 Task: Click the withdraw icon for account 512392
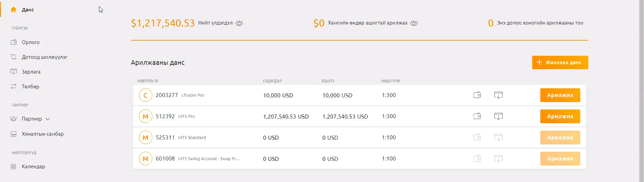click(498, 116)
